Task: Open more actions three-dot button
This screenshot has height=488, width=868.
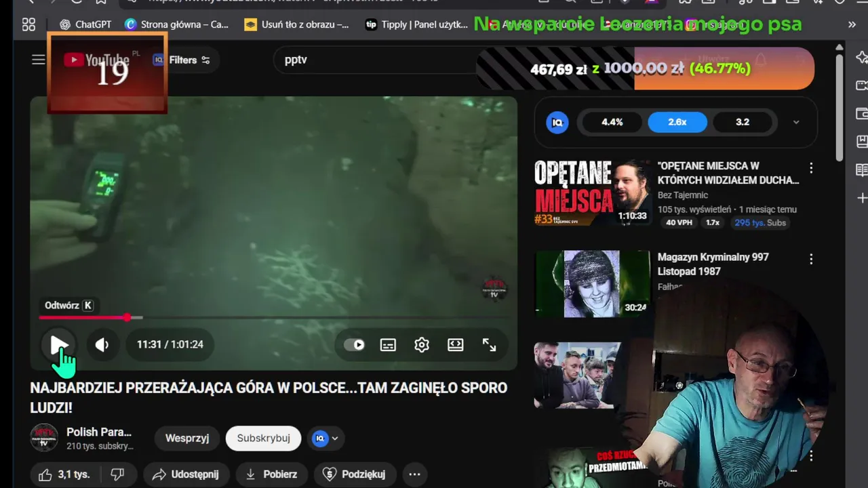Action: [x=415, y=474]
